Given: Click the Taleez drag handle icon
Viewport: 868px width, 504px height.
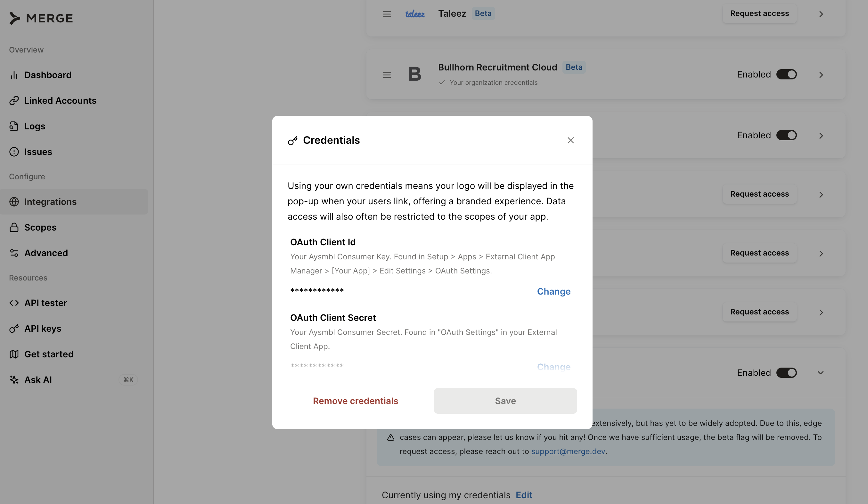Looking at the screenshot, I should tap(387, 14).
